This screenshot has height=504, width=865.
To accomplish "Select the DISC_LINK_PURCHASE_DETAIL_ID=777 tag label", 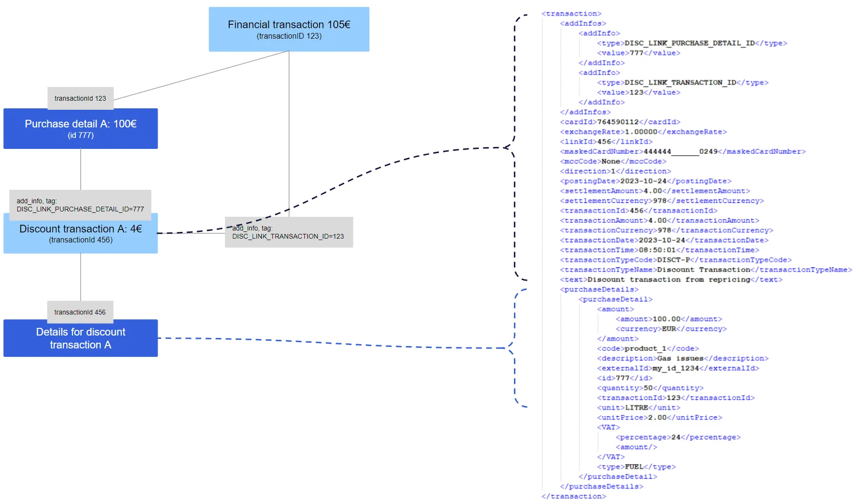I will [80, 205].
